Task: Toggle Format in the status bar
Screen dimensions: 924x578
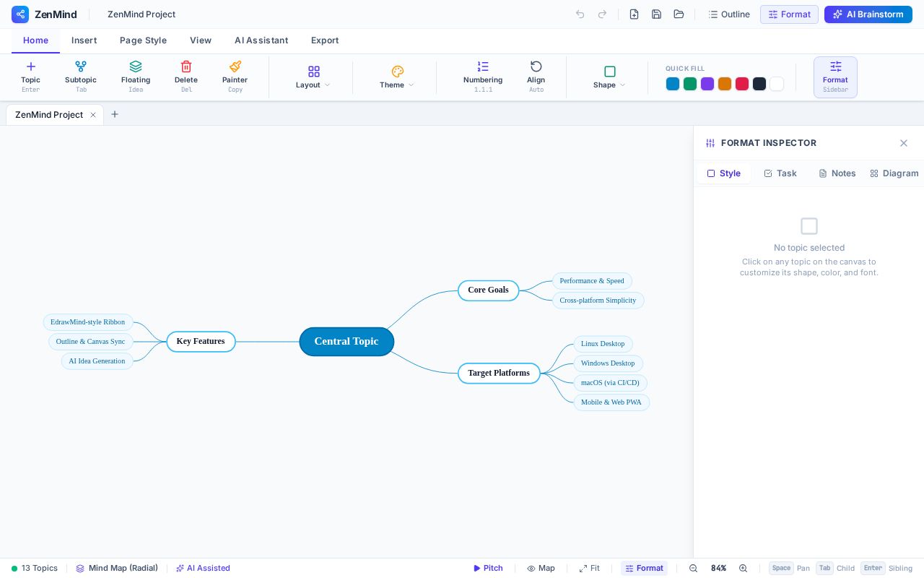Action: click(644, 569)
